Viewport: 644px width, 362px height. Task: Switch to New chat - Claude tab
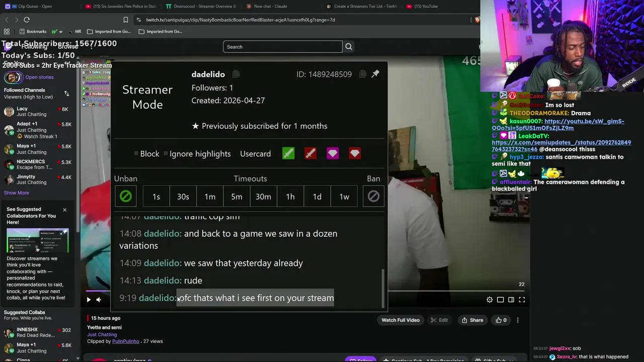(x=270, y=7)
